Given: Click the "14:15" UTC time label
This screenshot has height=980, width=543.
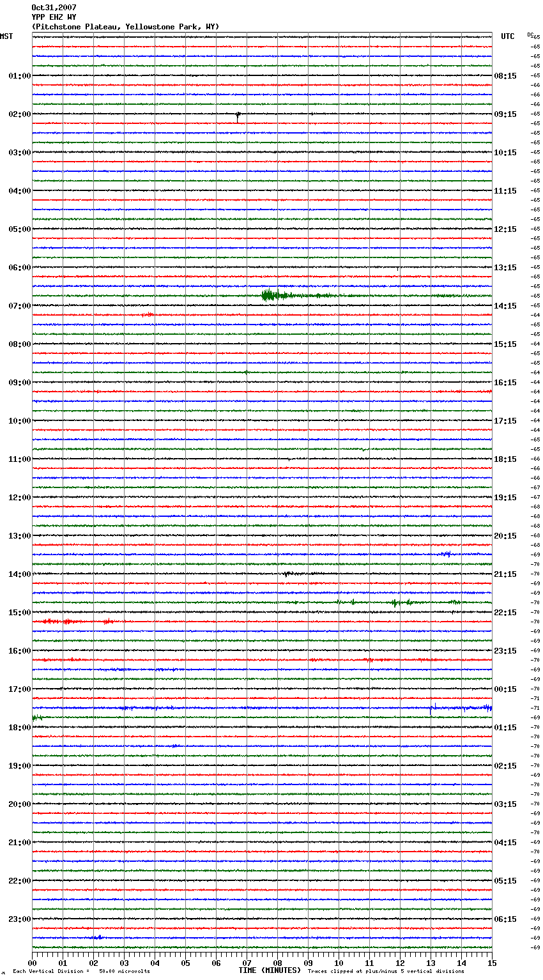Looking at the screenshot, I should point(505,306).
